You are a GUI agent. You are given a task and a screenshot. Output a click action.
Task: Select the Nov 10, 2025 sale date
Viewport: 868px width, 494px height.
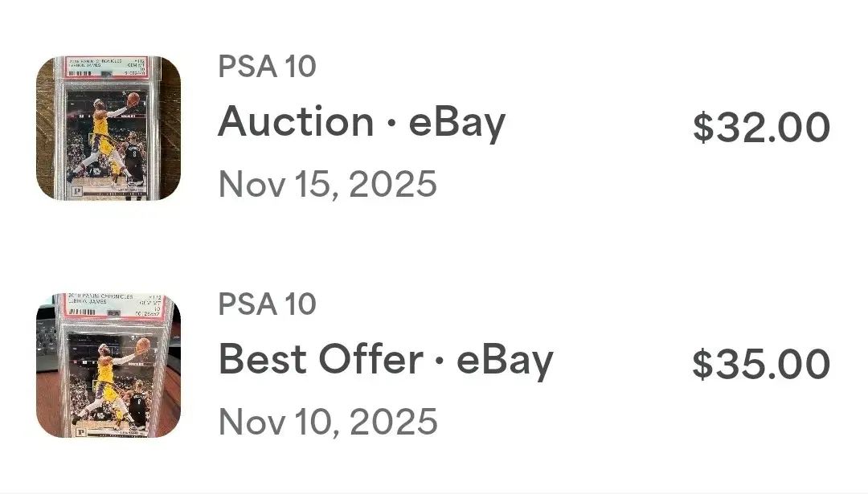pos(328,421)
